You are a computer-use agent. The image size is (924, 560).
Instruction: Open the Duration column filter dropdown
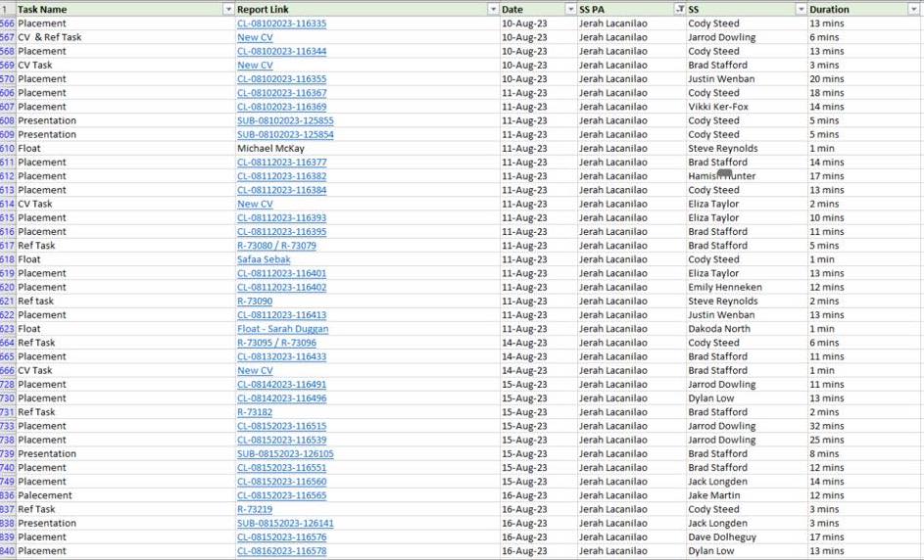(914, 10)
